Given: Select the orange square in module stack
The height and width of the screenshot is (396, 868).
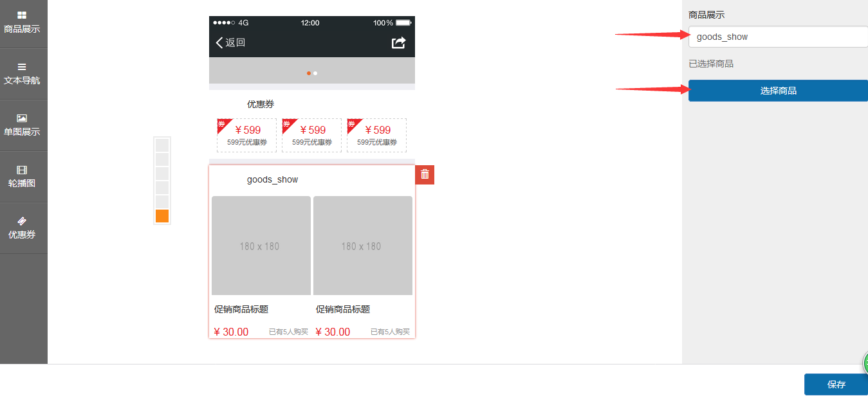Looking at the screenshot, I should [x=162, y=216].
